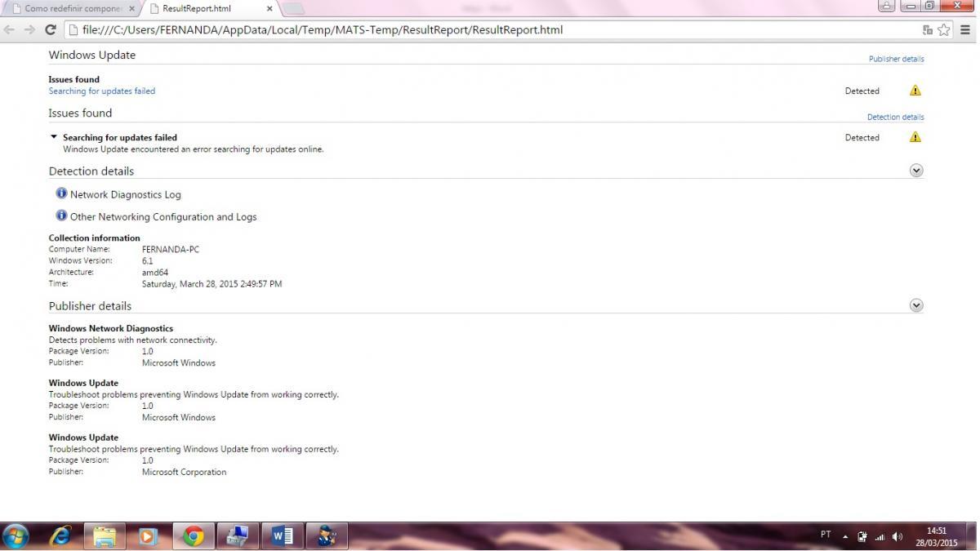Screen dimensions: 980x551
Task: Open the Chrome menu hamburger icon
Action: click(966, 30)
